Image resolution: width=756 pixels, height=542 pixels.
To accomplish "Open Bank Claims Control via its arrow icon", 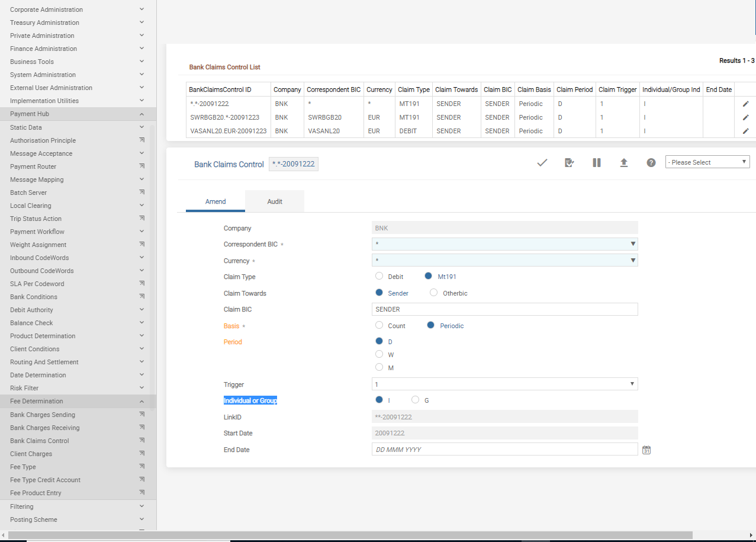I will tap(141, 441).
